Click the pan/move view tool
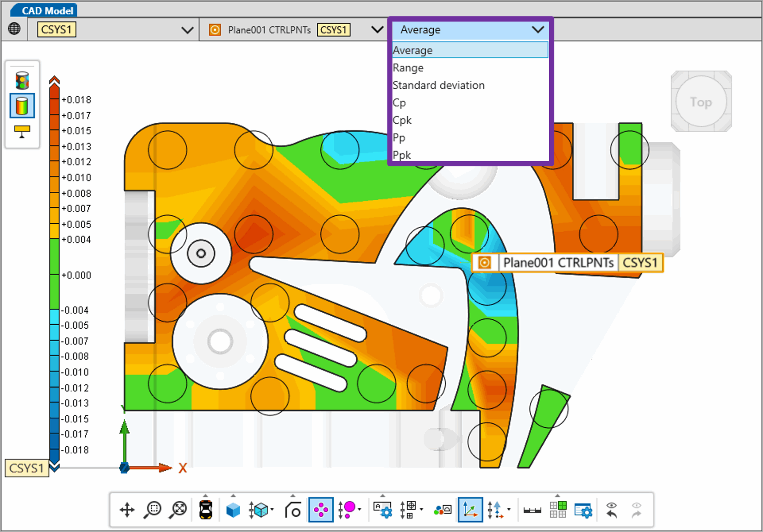The image size is (763, 532). pyautogui.click(x=127, y=510)
